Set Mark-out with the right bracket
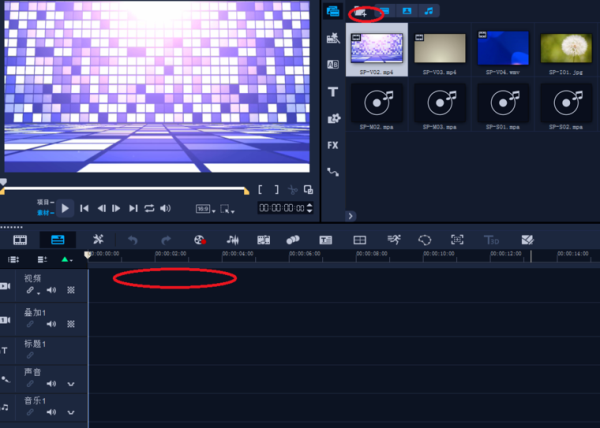This screenshot has height=428, width=600. [276, 189]
